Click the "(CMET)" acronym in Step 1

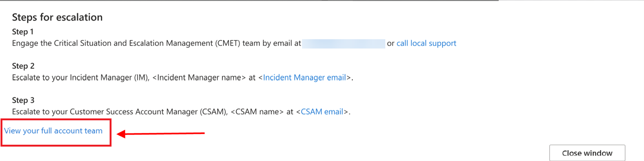[227, 43]
